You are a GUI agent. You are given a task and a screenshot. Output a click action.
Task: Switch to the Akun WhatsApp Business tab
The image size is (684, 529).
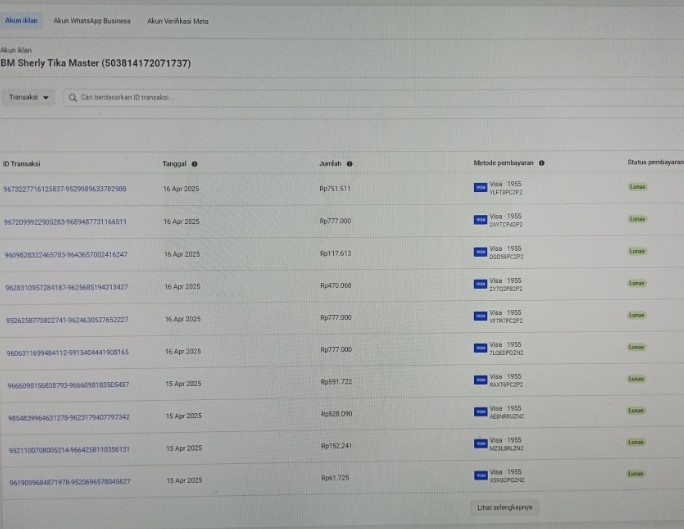click(x=92, y=20)
